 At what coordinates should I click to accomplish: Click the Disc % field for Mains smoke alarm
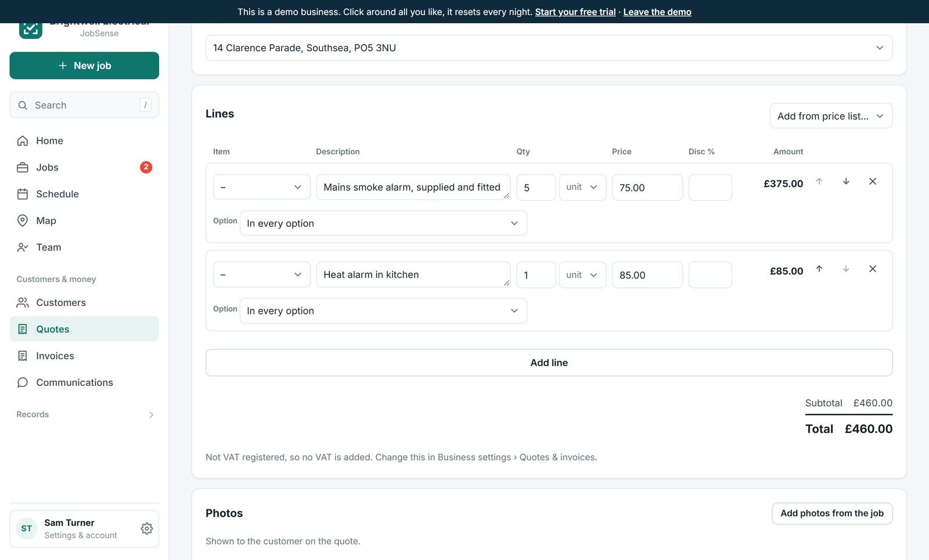[710, 187]
